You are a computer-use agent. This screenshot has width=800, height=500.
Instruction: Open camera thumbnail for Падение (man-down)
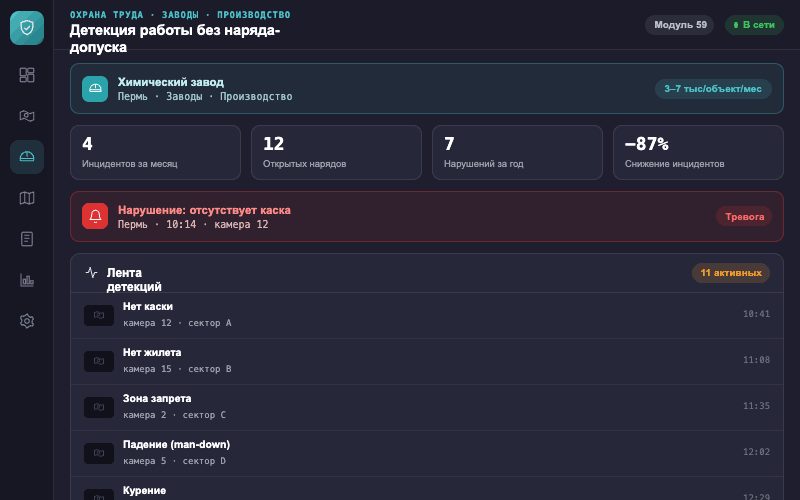99,453
